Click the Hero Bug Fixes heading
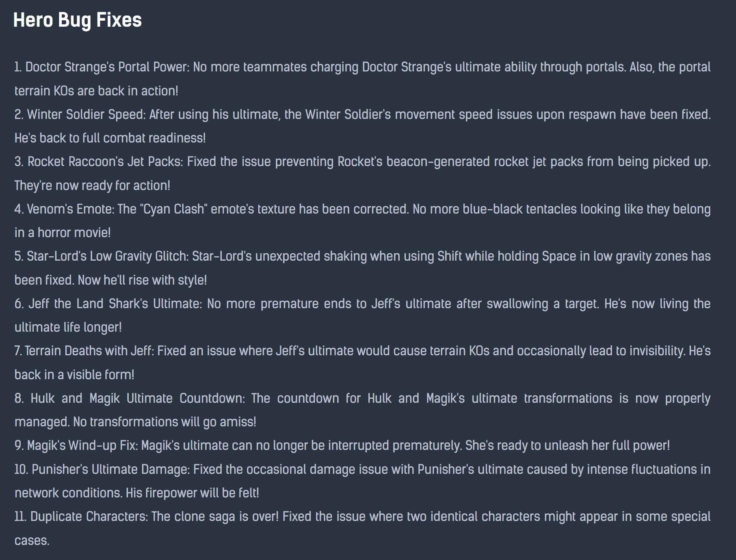Image resolution: width=736 pixels, height=560 pixels. coord(77,20)
